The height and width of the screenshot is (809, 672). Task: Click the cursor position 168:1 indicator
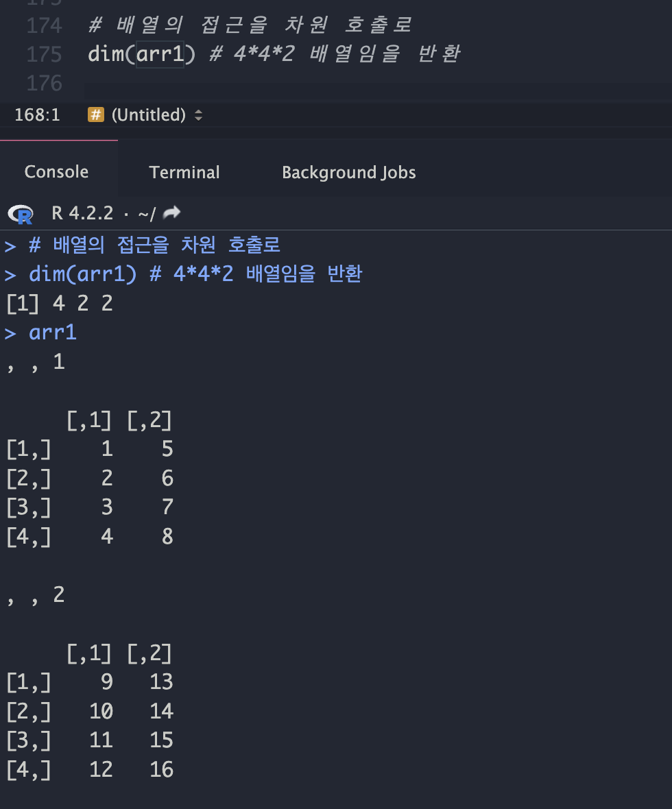(37, 114)
